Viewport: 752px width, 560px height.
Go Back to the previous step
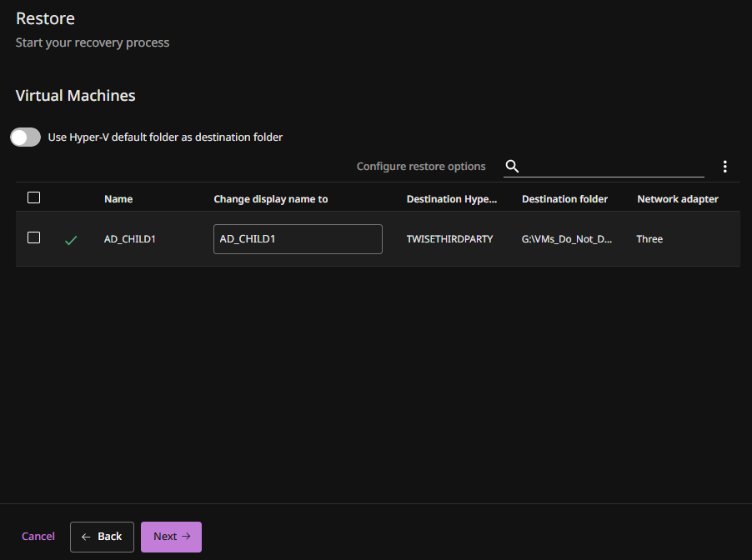102,537
